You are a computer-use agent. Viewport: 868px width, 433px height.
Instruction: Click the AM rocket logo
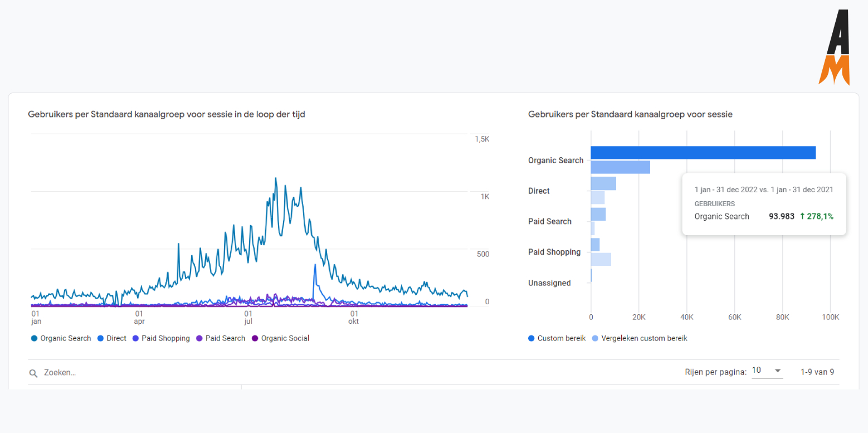[834, 47]
